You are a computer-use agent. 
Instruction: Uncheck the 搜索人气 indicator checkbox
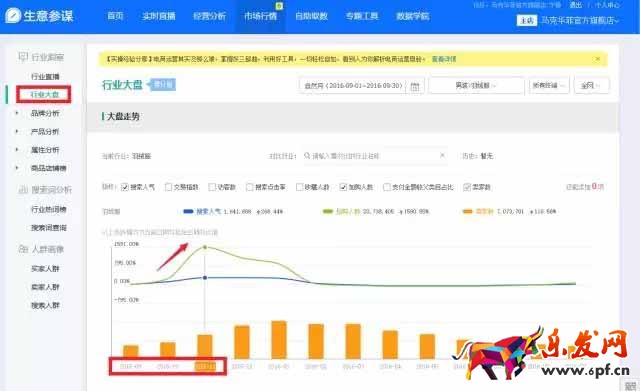click(125, 187)
